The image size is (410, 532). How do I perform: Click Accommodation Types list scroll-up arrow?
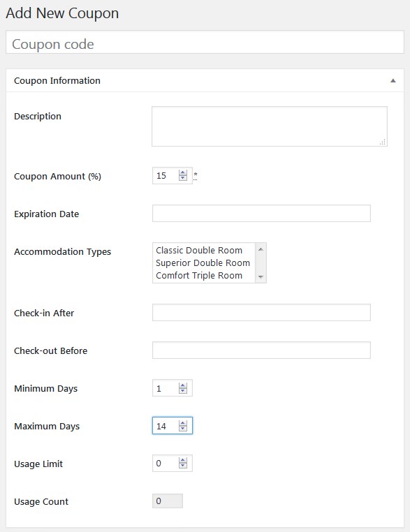(261, 249)
